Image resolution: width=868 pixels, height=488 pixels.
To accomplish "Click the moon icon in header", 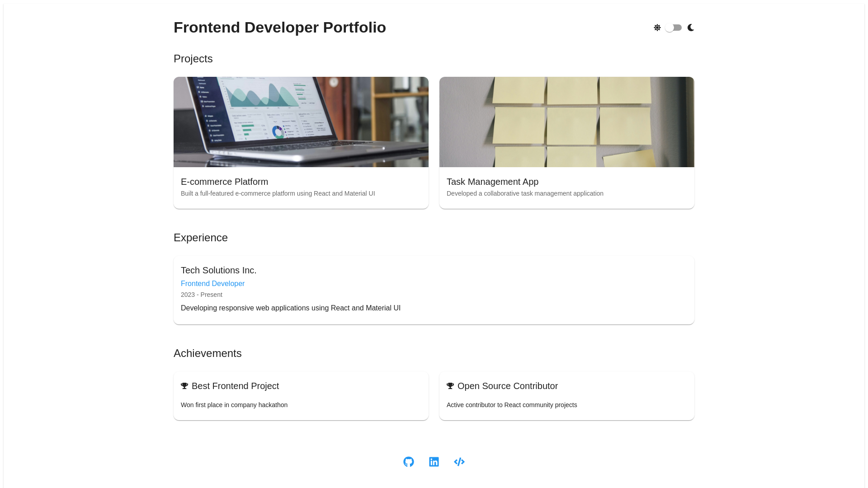I will tap(691, 28).
